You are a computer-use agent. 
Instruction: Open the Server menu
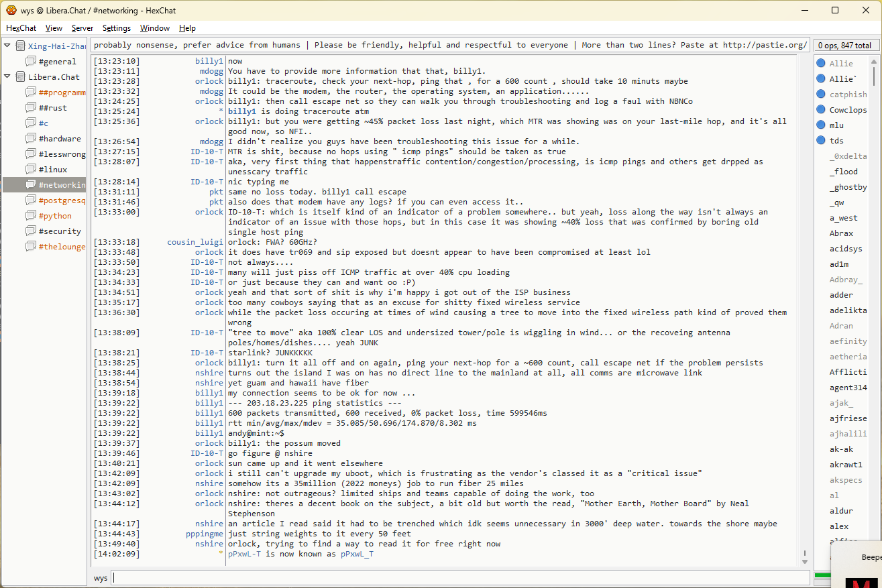[82, 28]
